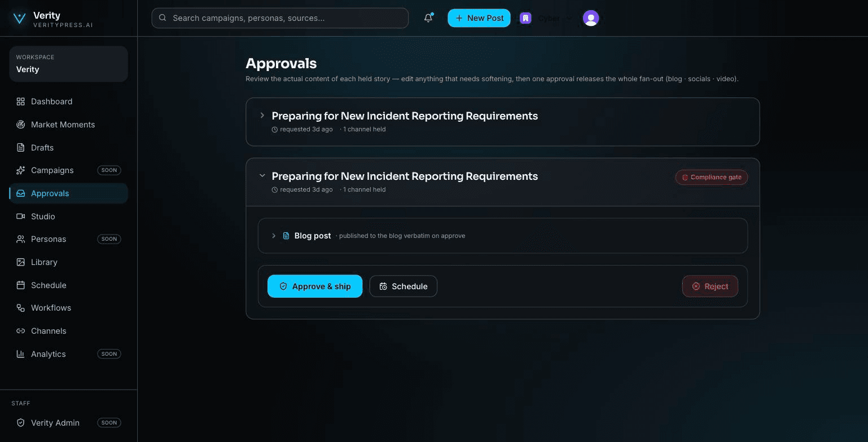The image size is (868, 442).
Task: Click the Analytics bar chart icon
Action: pyautogui.click(x=21, y=354)
